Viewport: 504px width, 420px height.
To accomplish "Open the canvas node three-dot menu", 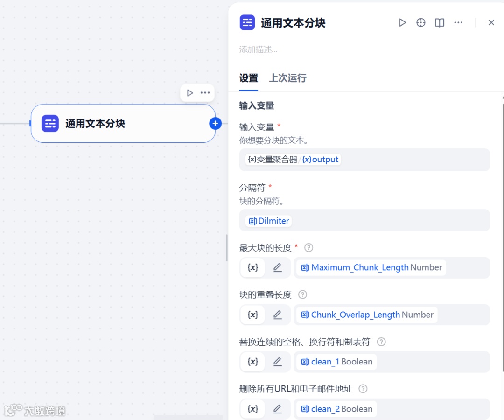I will [205, 93].
